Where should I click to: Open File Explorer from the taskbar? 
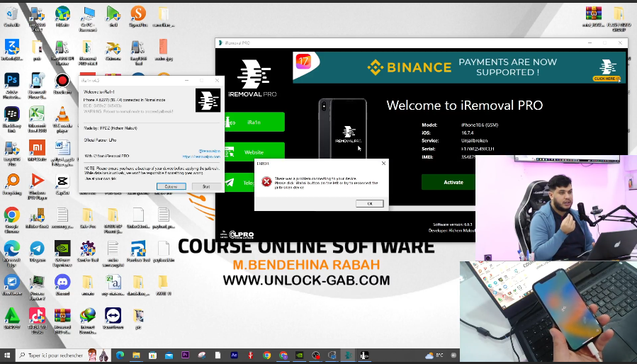point(136,356)
